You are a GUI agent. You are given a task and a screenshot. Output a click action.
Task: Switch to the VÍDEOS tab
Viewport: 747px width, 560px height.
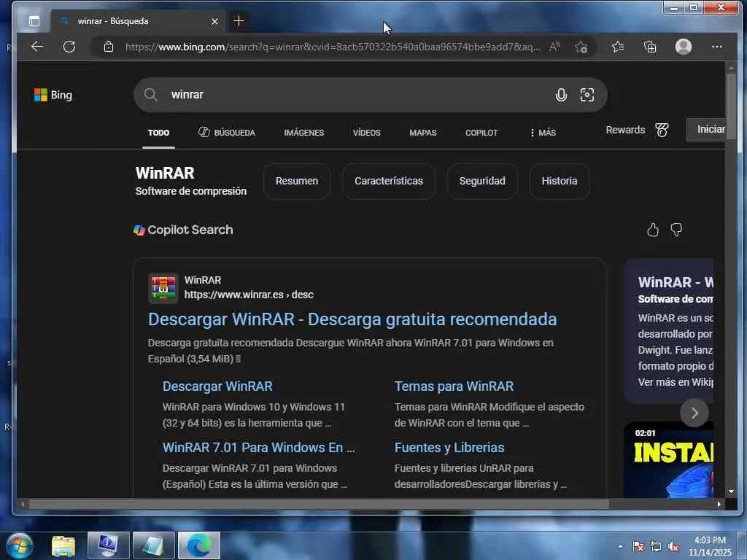click(x=366, y=133)
